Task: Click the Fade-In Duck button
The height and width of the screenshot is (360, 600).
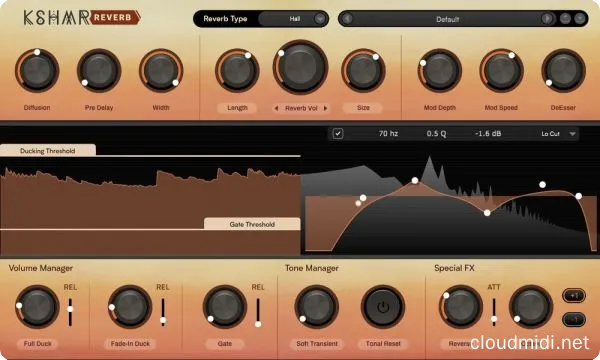Action: (x=130, y=344)
